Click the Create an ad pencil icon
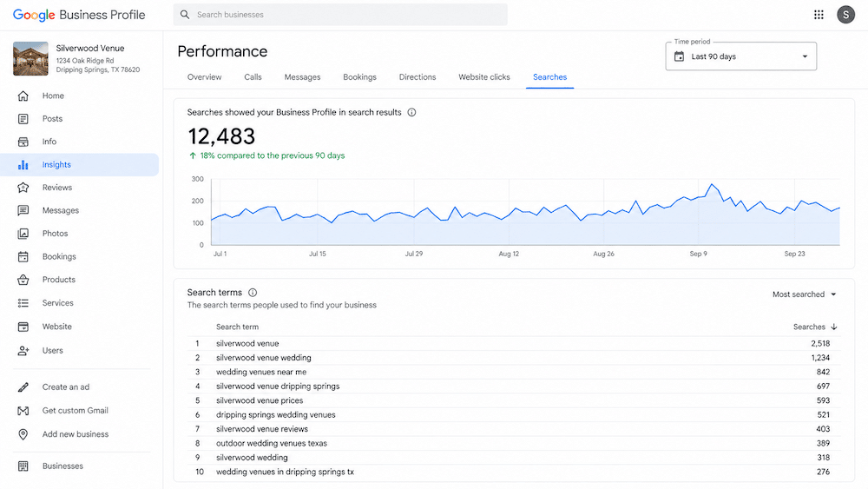The width and height of the screenshot is (868, 489). point(23,387)
